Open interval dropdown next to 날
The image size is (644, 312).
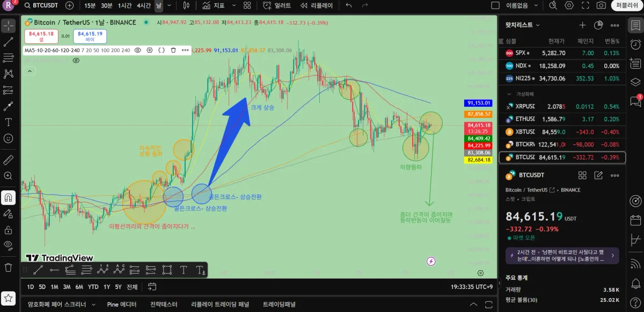click(170, 5)
